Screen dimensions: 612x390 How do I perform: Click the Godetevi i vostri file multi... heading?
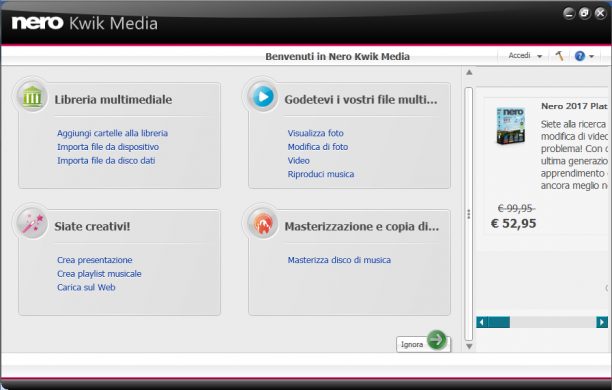pyautogui.click(x=361, y=100)
